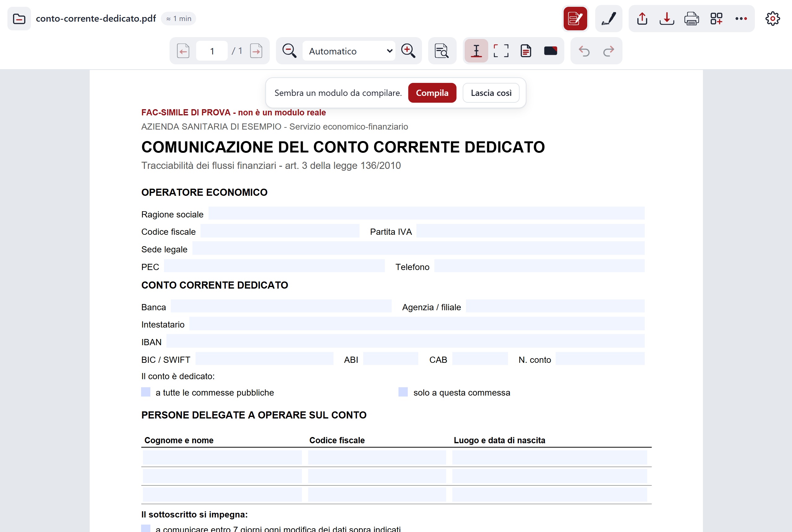This screenshot has width=792, height=532.
Task: Click the CAB field
Action: coord(480,358)
